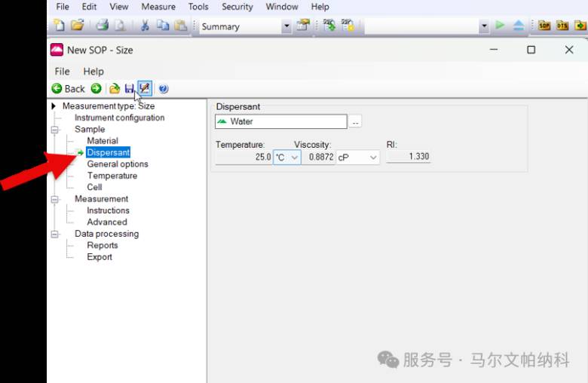This screenshot has height=383, width=588.
Task: Click the Cut scissors icon
Action: 145,26
